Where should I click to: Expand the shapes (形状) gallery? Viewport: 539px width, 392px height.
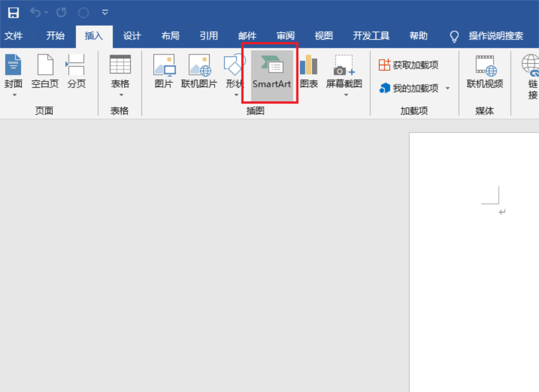pos(235,95)
